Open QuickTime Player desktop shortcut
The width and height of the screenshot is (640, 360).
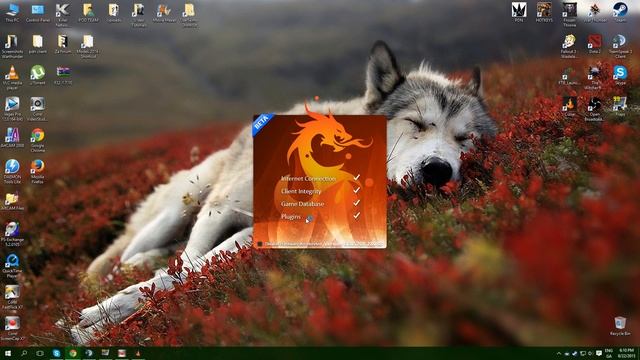(x=12, y=266)
